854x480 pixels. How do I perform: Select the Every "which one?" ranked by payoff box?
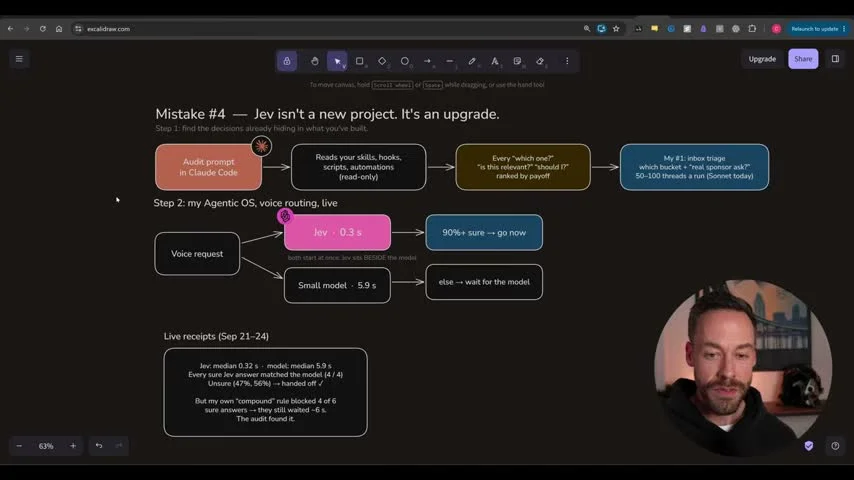coord(523,167)
